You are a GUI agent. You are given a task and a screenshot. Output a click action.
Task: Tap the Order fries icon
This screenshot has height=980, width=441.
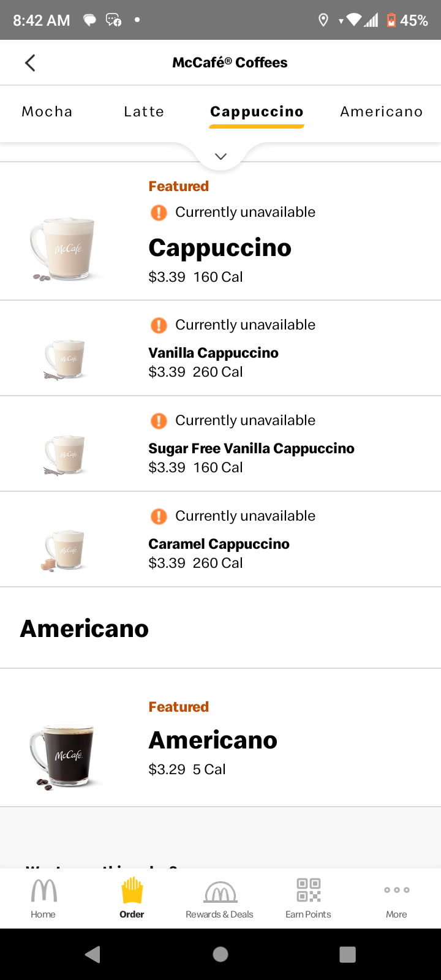pos(132,891)
